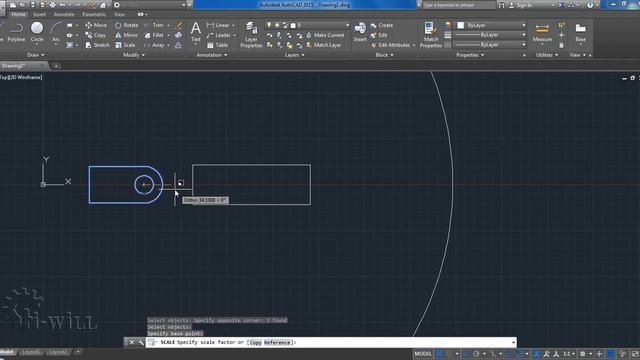Activate the Rotate command
640x360 pixels.
tap(126, 25)
